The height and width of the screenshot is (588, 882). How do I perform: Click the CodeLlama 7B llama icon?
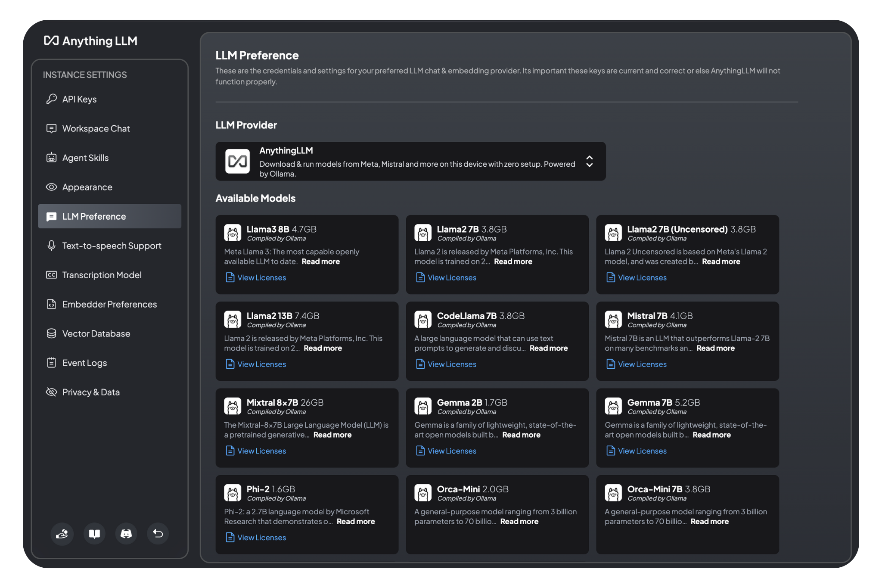tap(423, 320)
